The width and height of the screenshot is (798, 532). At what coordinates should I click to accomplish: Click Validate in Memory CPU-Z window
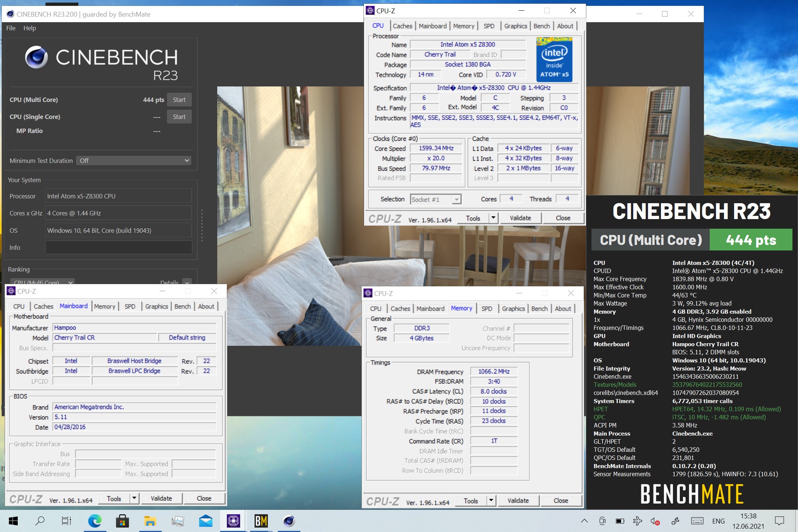point(518,501)
